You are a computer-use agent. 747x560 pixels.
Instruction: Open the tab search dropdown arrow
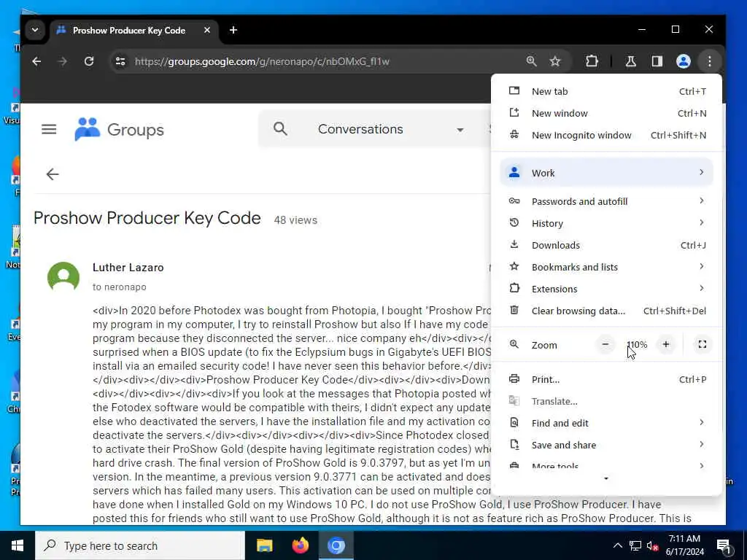pos(35,30)
